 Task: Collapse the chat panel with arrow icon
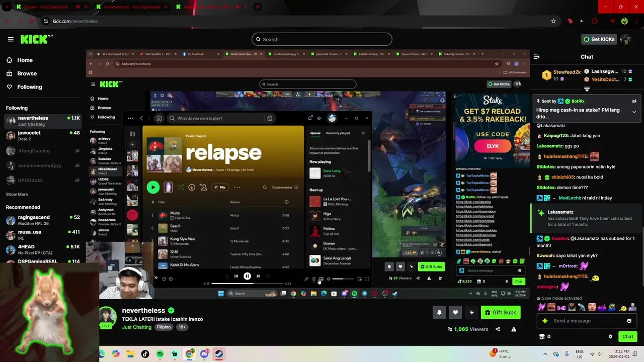536,57
